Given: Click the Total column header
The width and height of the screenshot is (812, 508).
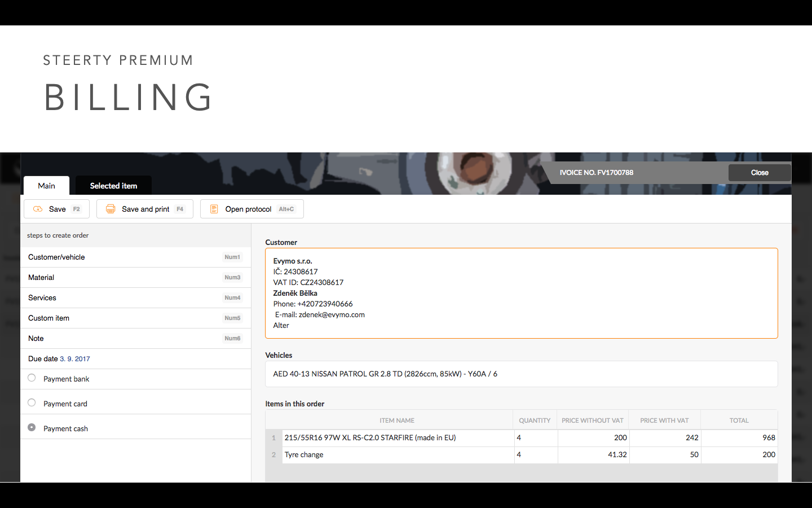Looking at the screenshot, I should click(x=739, y=421).
